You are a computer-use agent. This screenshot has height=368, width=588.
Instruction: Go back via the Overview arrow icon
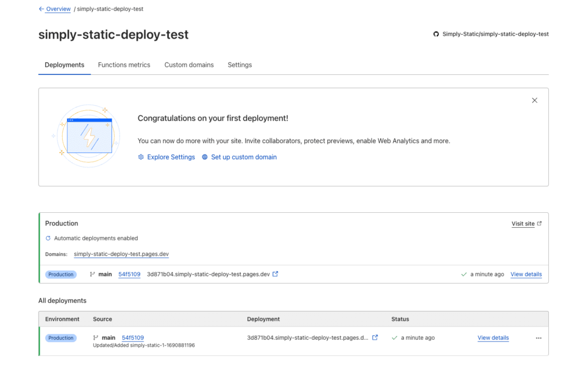41,9
